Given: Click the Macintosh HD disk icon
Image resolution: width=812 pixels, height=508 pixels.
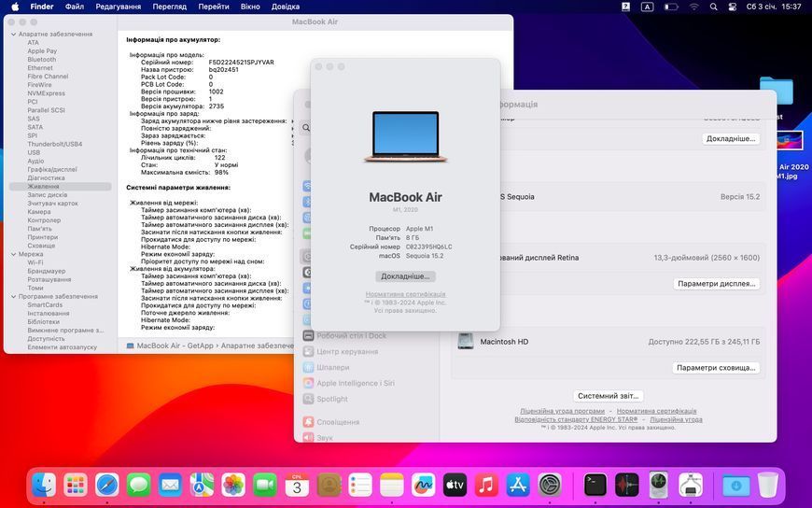Looking at the screenshot, I should tap(465, 342).
